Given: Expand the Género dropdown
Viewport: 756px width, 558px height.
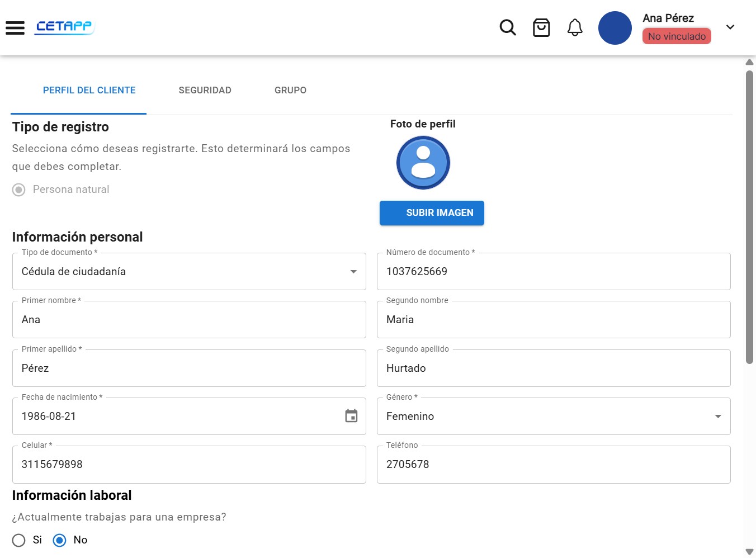Looking at the screenshot, I should point(554,417).
